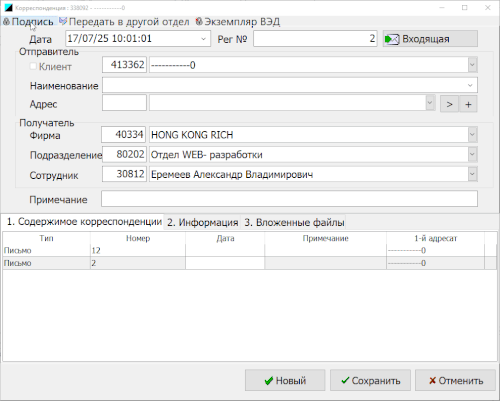Select the Письмо row with number 2

(x=249, y=263)
